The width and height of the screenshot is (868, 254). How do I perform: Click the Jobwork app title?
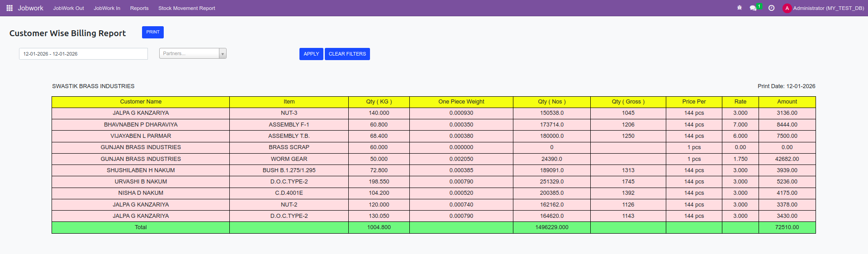coord(31,8)
